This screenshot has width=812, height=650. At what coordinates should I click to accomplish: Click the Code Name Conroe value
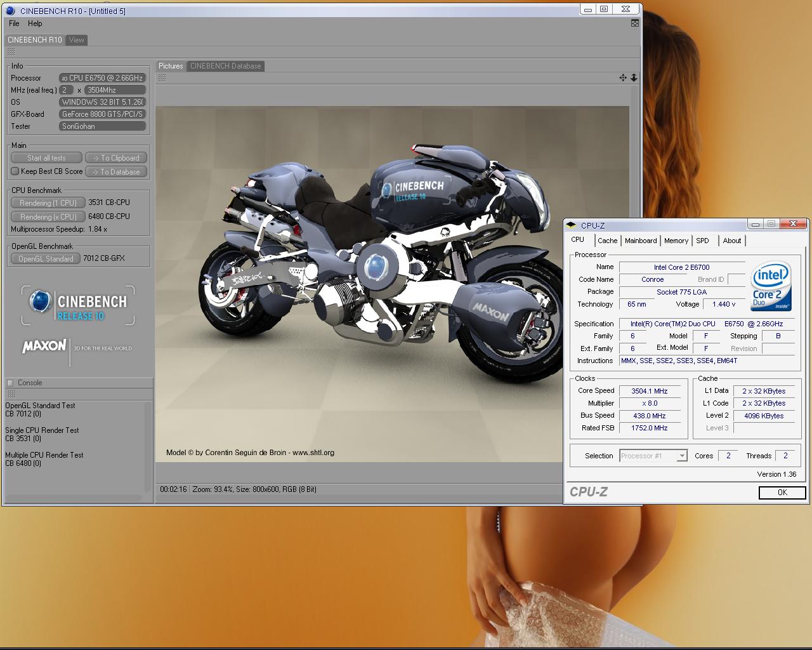(x=652, y=279)
